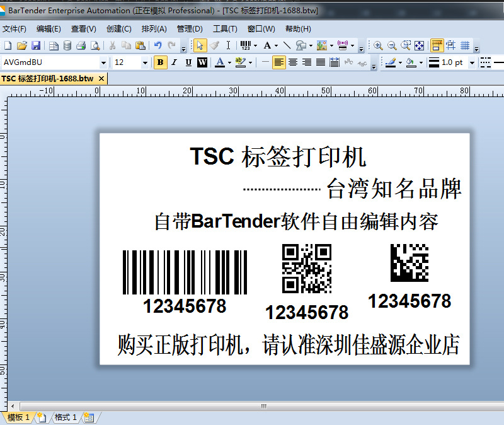The image size is (504, 425).
Task: Open the 排列(A) menu
Action: pos(154,29)
